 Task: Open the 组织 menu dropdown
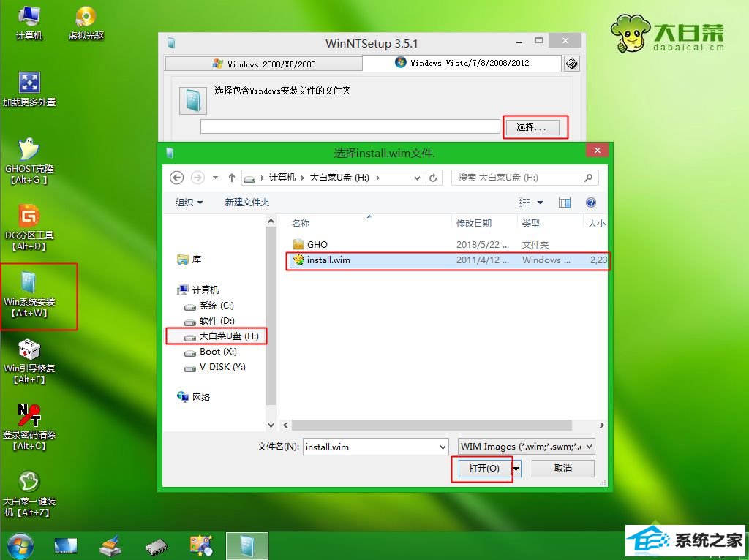click(x=189, y=203)
